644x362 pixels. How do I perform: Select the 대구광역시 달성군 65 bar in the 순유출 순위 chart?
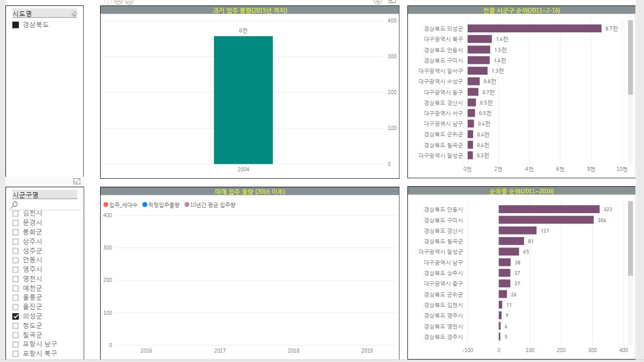point(509,251)
